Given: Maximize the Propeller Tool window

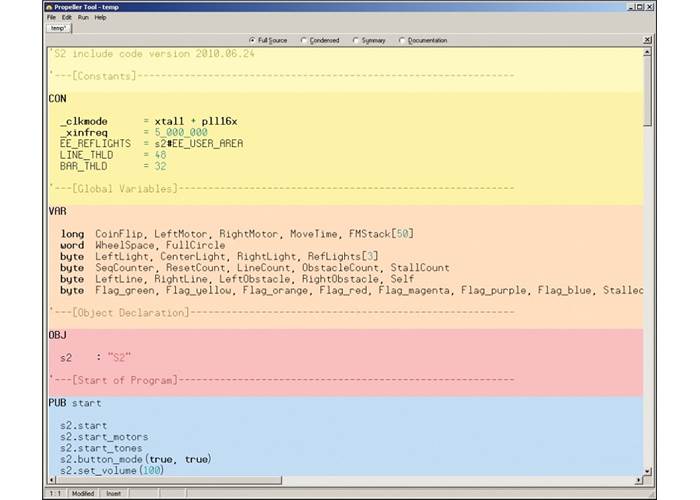Looking at the screenshot, I should coord(640,6).
